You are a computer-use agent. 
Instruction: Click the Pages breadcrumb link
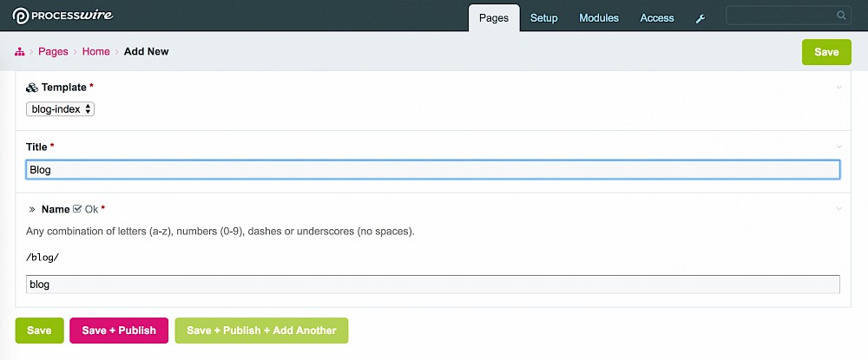[53, 51]
